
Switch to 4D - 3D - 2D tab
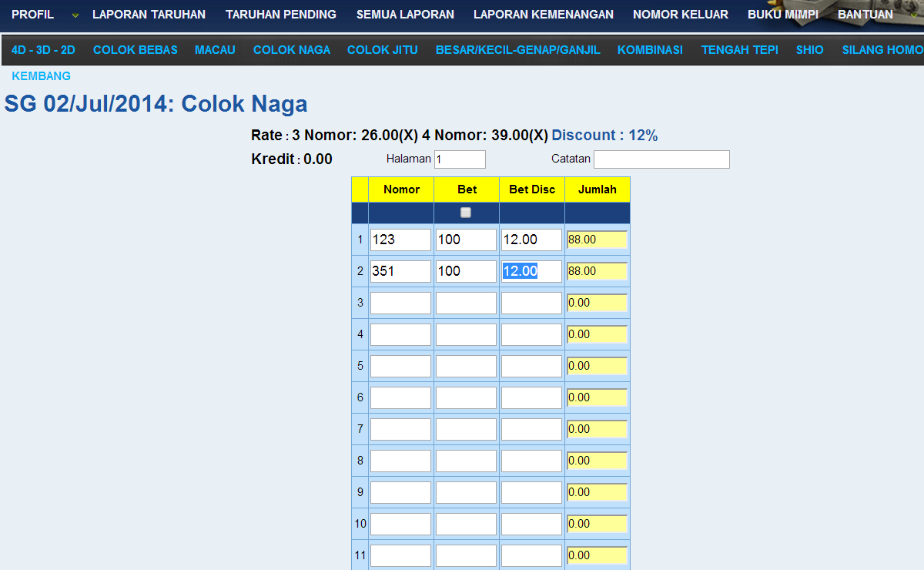(x=43, y=50)
